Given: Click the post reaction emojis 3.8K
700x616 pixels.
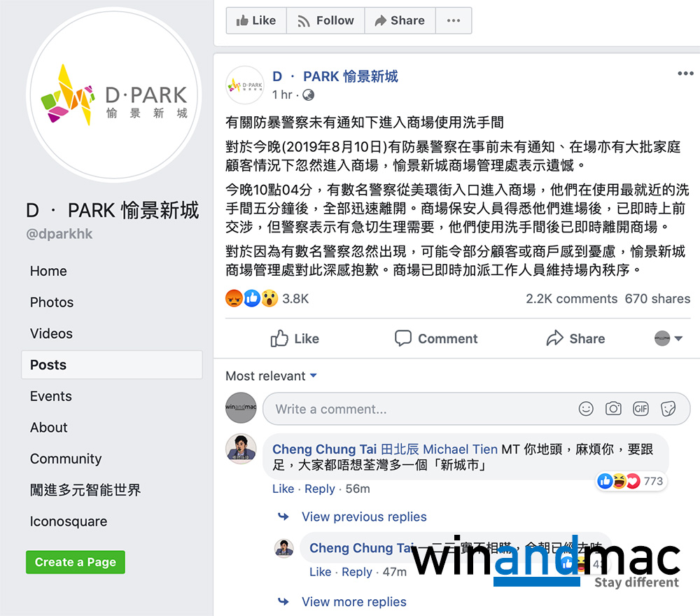Looking at the screenshot, I should click(x=267, y=299).
